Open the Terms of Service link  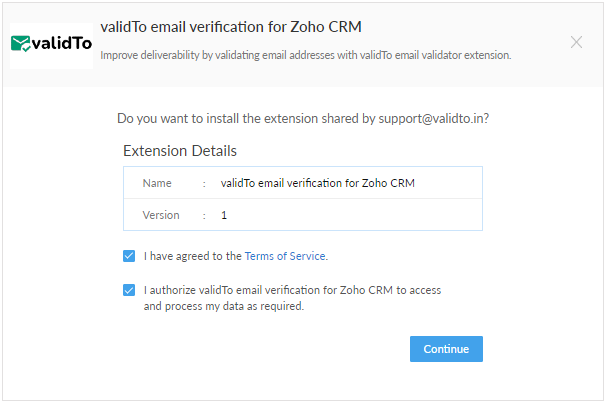click(285, 256)
